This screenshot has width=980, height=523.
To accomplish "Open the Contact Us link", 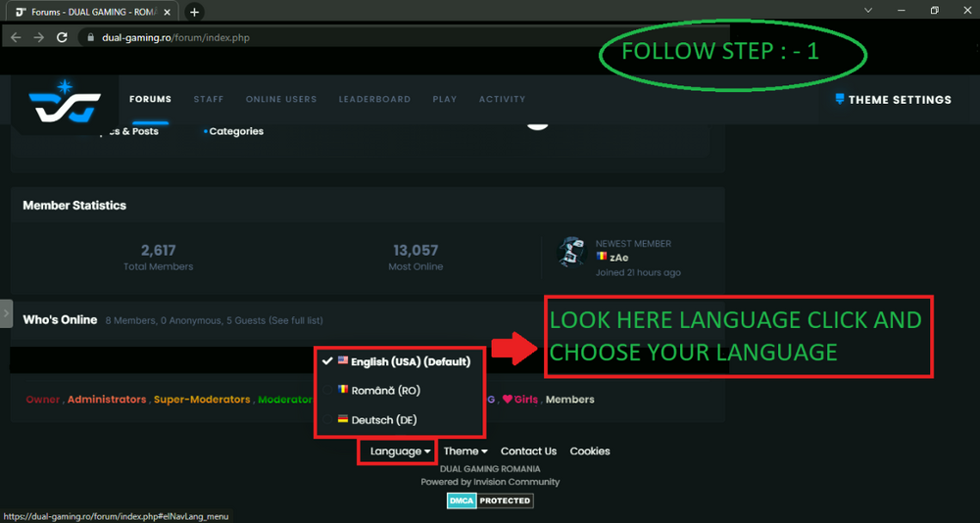I will tap(528, 452).
